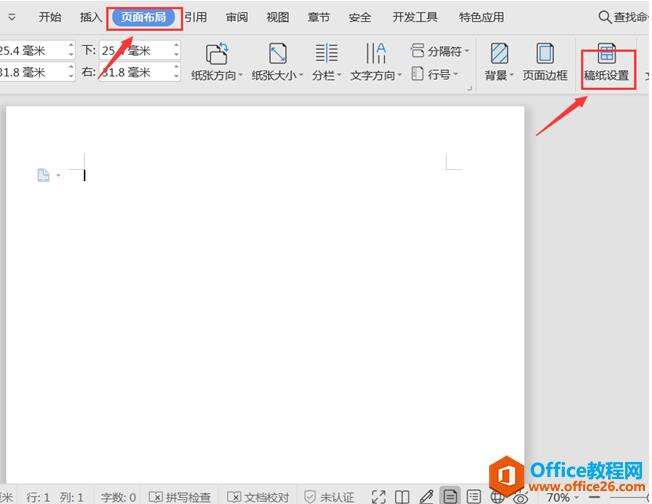This screenshot has height=504, width=652.
Task: Open the page setup dialog launcher
Action: (x=469, y=88)
